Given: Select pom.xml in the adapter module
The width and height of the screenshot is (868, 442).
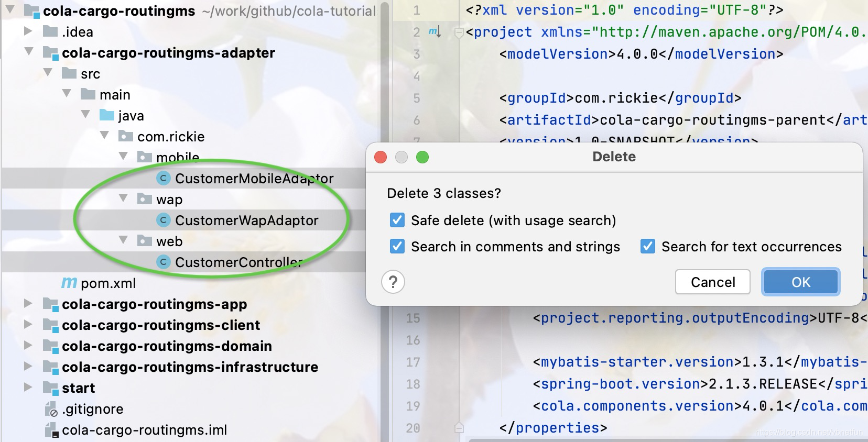Looking at the screenshot, I should point(108,283).
